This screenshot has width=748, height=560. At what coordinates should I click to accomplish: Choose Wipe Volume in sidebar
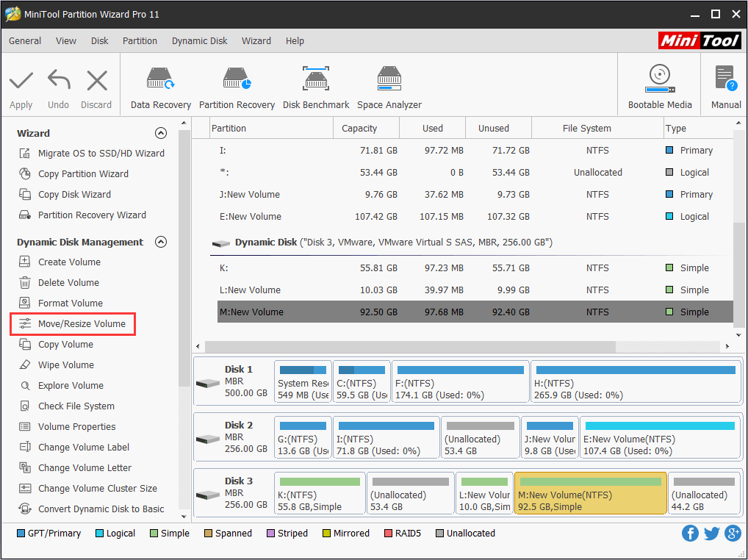tap(57, 365)
